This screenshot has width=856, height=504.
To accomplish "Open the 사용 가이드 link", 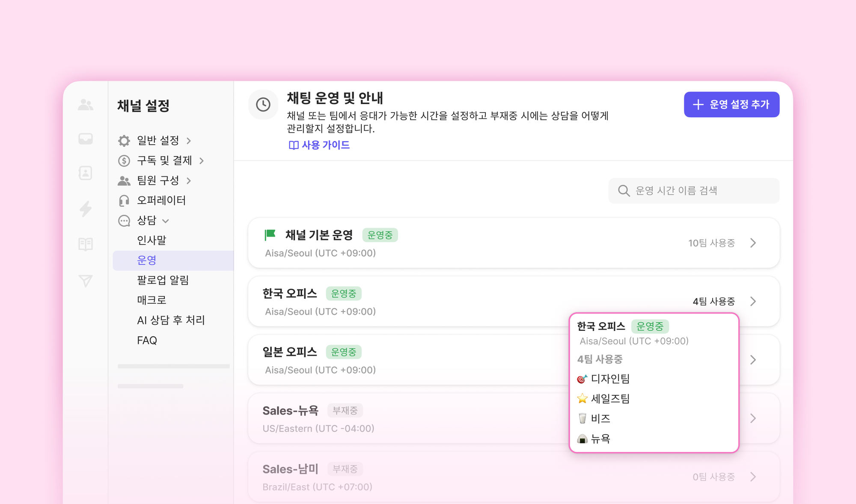I will 319,145.
